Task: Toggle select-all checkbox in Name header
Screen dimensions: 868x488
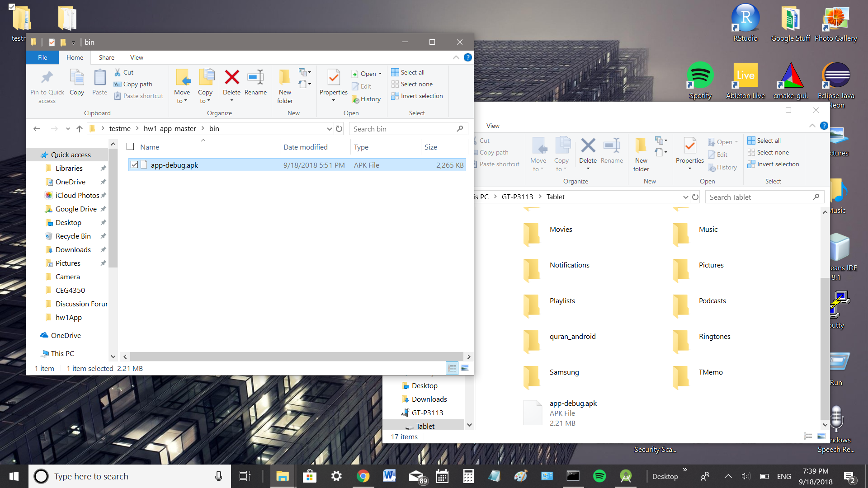Action: [x=130, y=146]
